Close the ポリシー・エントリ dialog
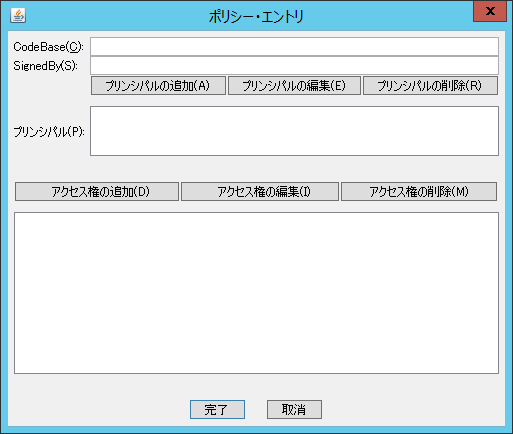513x434 pixels. click(490, 11)
